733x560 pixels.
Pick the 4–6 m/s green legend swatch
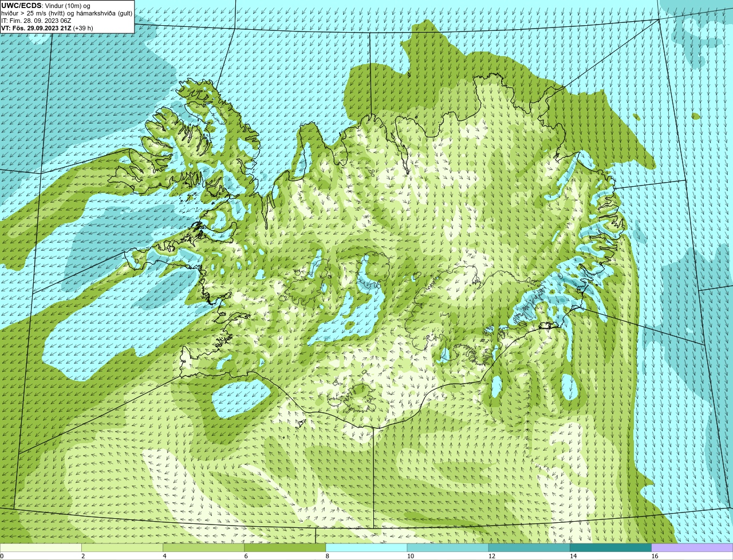coord(203,548)
